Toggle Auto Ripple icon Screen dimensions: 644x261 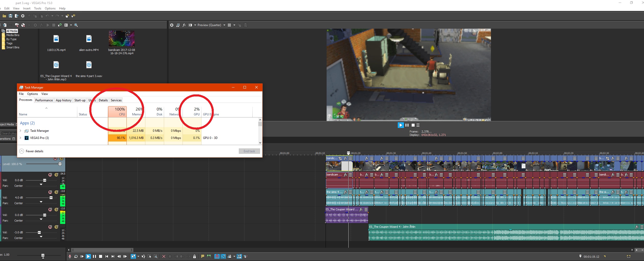[x=229, y=256]
